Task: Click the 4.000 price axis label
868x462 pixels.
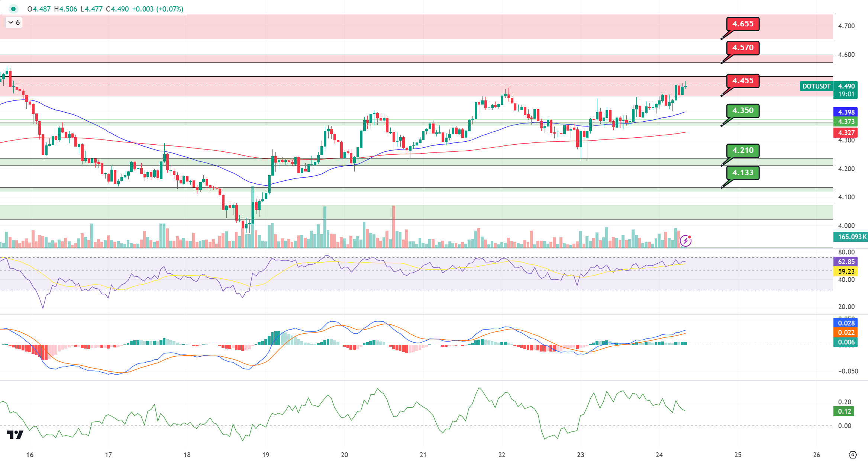Action: click(846, 226)
